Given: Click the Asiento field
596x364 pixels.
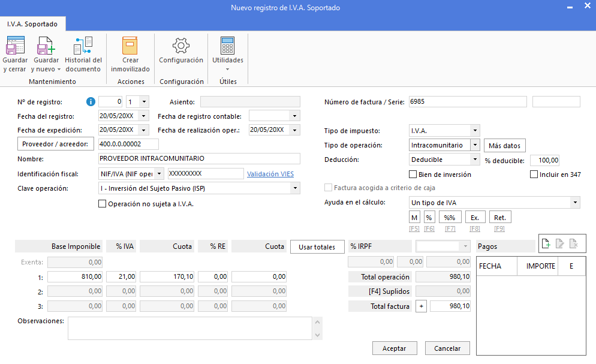Looking at the screenshot, I should pyautogui.click(x=250, y=102).
